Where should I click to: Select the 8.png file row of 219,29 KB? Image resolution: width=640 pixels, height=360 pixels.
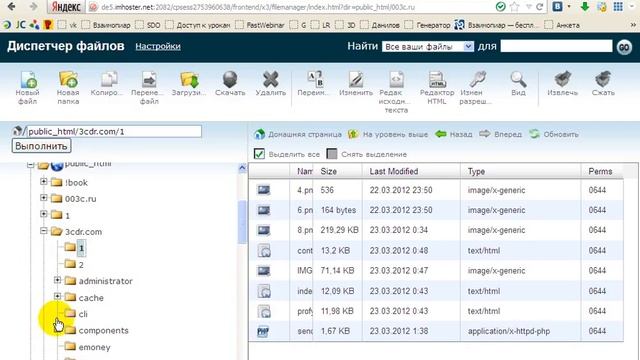click(436, 230)
